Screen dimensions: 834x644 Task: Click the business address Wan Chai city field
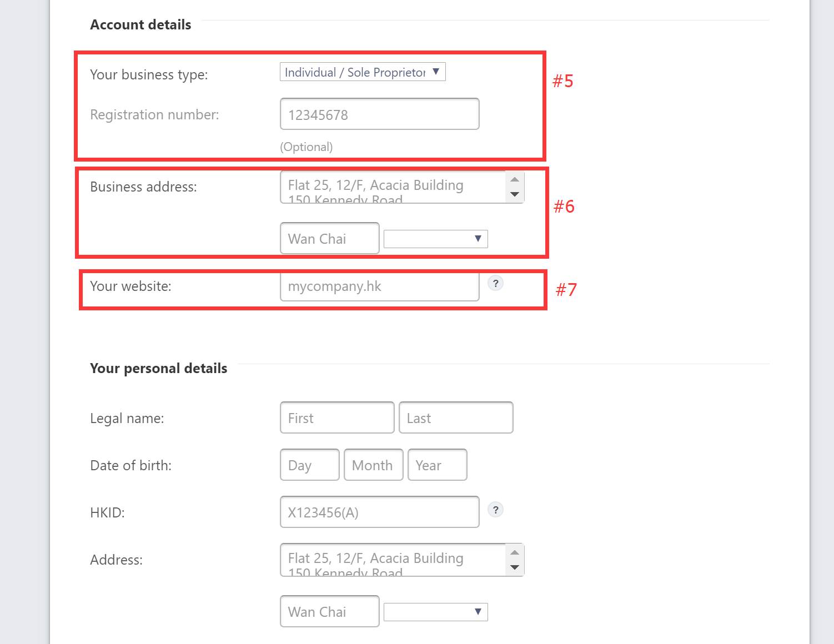click(330, 238)
